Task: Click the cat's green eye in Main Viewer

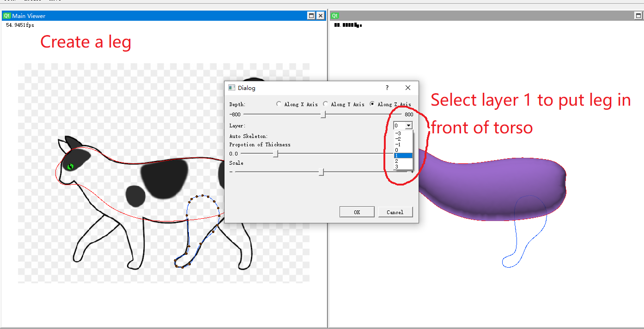Action: point(71,166)
